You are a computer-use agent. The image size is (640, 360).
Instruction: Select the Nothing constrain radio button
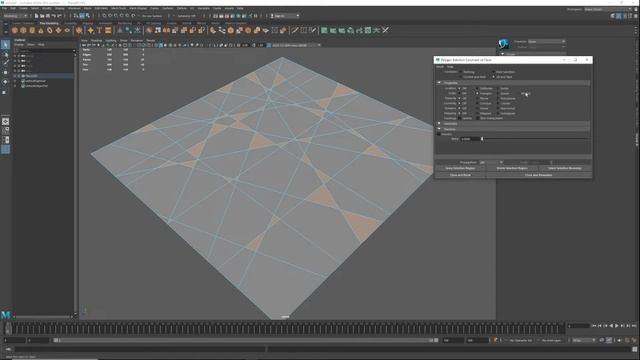point(460,72)
